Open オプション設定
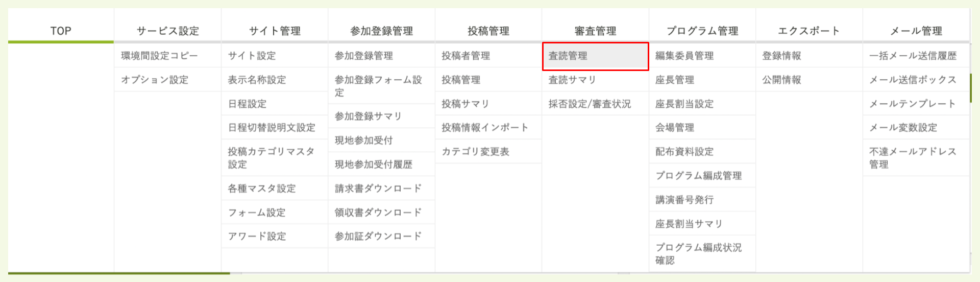This screenshot has height=282, width=980. tap(155, 80)
